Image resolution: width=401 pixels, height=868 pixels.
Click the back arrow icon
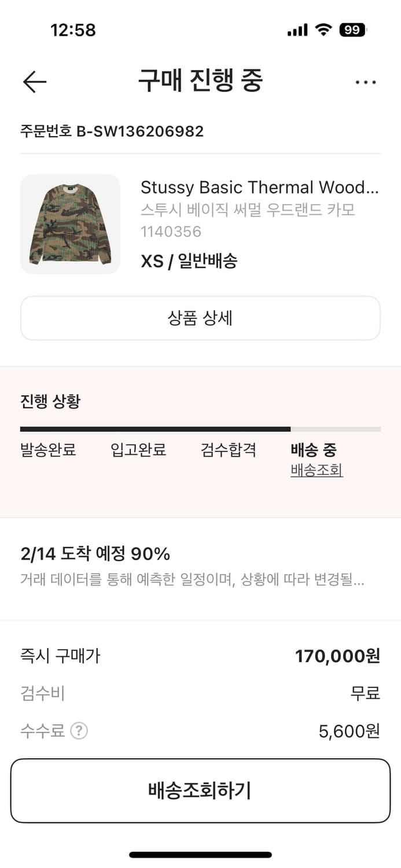click(x=34, y=82)
